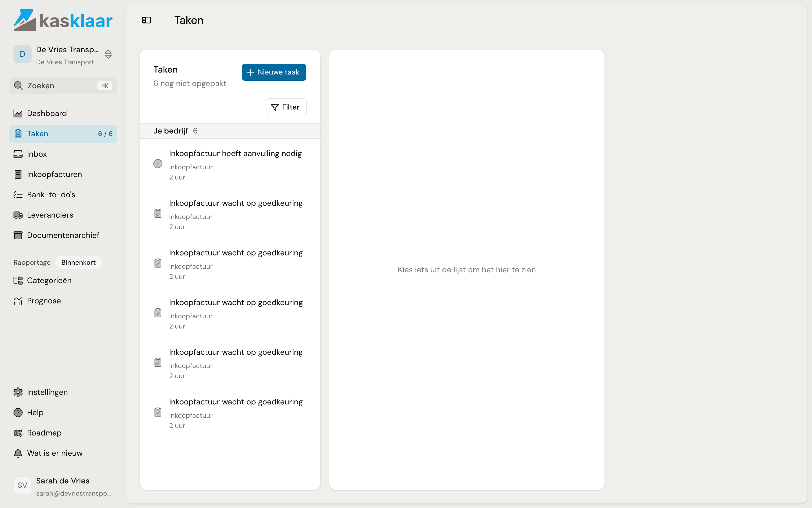Open Sarah de Vries user profile

pos(63,486)
